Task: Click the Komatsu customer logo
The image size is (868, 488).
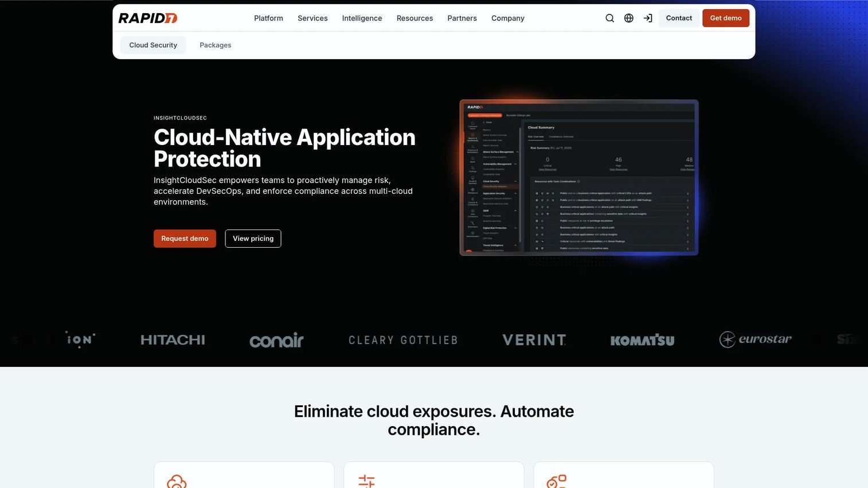Action: click(x=642, y=340)
